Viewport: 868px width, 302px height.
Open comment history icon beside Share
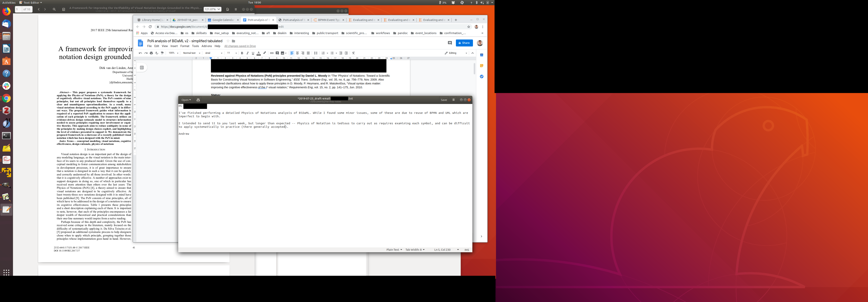[x=449, y=43]
